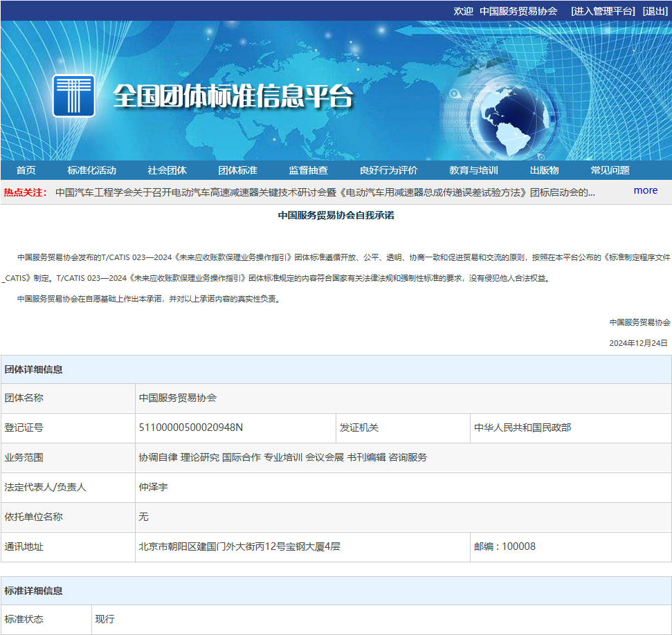Click the more link for hot news
Screen dimensions: 672x635
645,190
